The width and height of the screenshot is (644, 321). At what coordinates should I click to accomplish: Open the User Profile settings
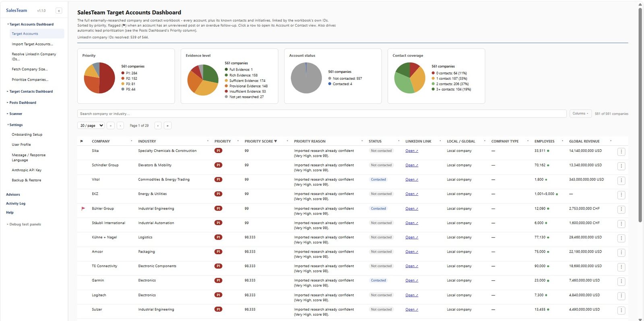coord(21,145)
